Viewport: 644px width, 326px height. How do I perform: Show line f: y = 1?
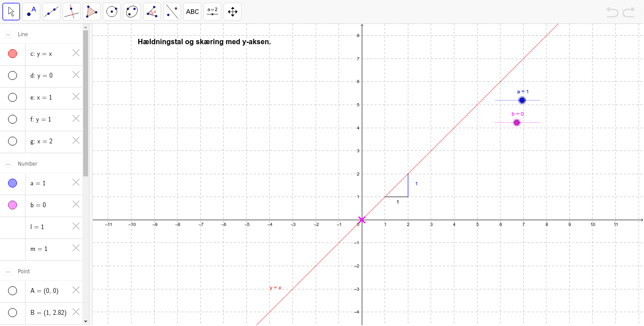tap(13, 119)
